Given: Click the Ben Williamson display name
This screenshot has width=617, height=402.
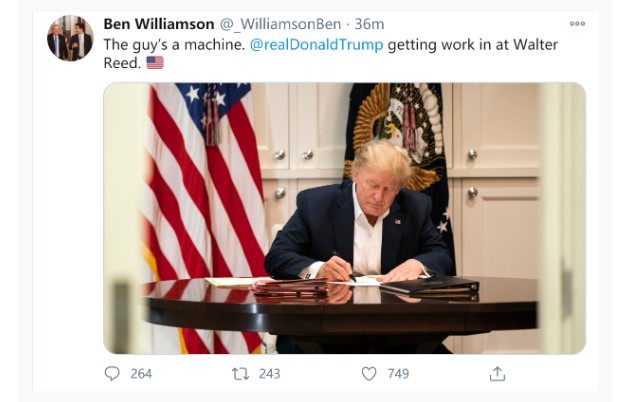Looking at the screenshot, I should (x=159, y=24).
